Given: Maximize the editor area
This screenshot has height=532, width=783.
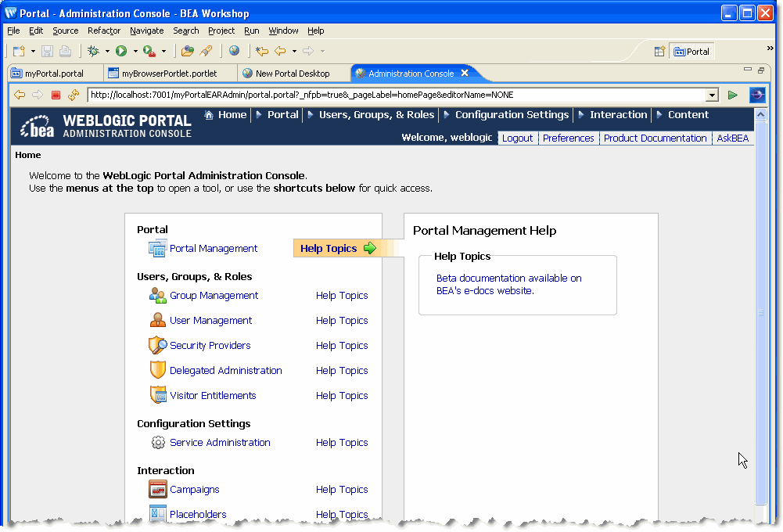Looking at the screenshot, I should (761, 70).
